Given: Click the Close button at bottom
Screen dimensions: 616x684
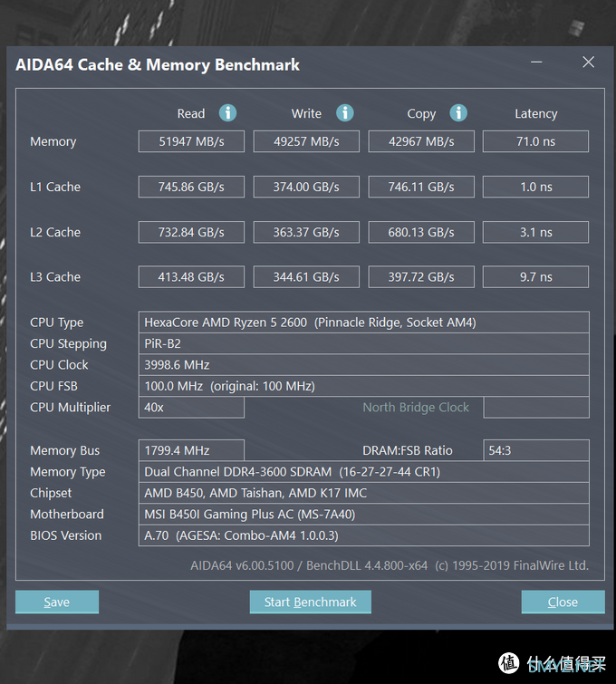Looking at the screenshot, I should [563, 602].
